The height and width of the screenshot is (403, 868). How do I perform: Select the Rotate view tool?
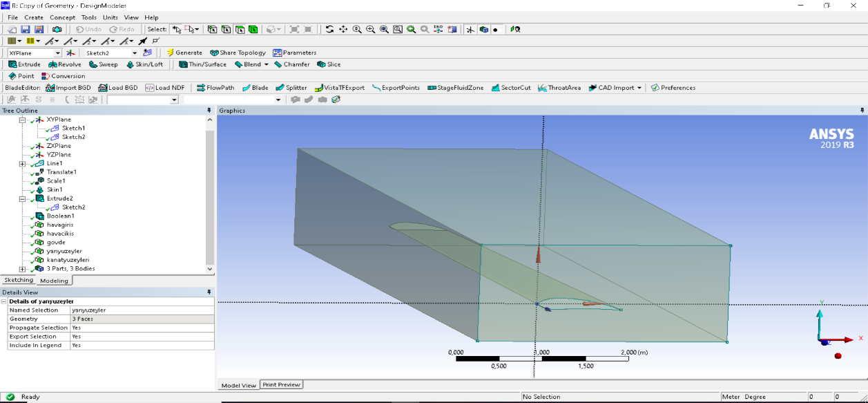point(329,29)
